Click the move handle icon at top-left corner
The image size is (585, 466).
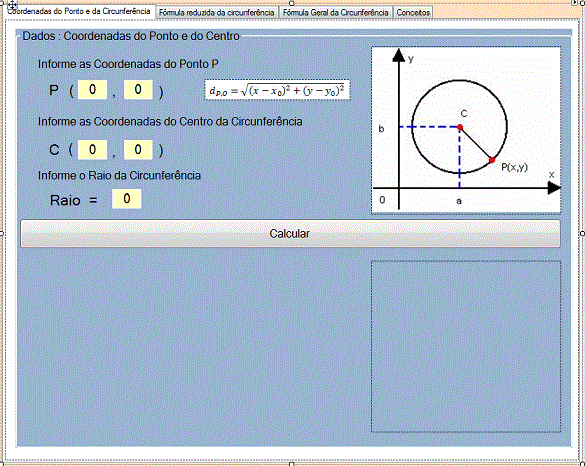coord(12,5)
